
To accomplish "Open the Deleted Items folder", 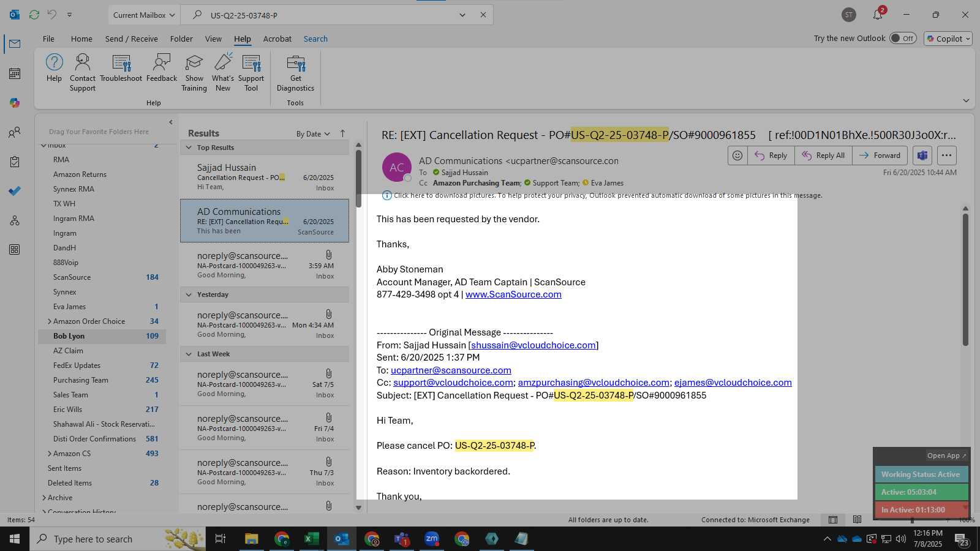I will 69,483.
